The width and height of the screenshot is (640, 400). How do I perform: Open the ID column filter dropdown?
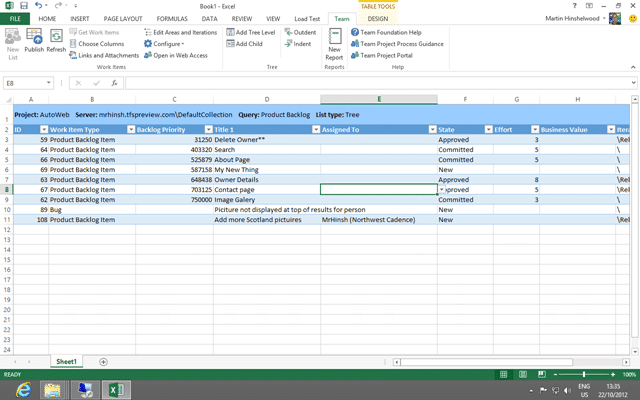click(44, 129)
